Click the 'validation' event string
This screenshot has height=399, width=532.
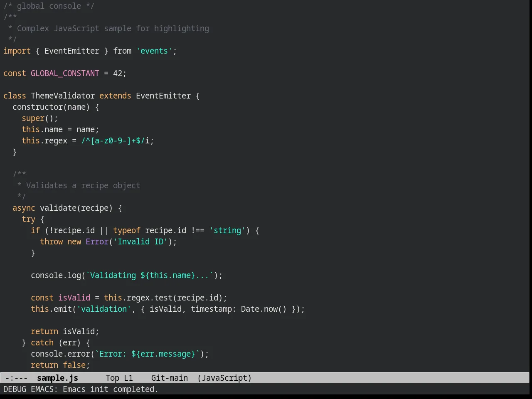(104, 309)
